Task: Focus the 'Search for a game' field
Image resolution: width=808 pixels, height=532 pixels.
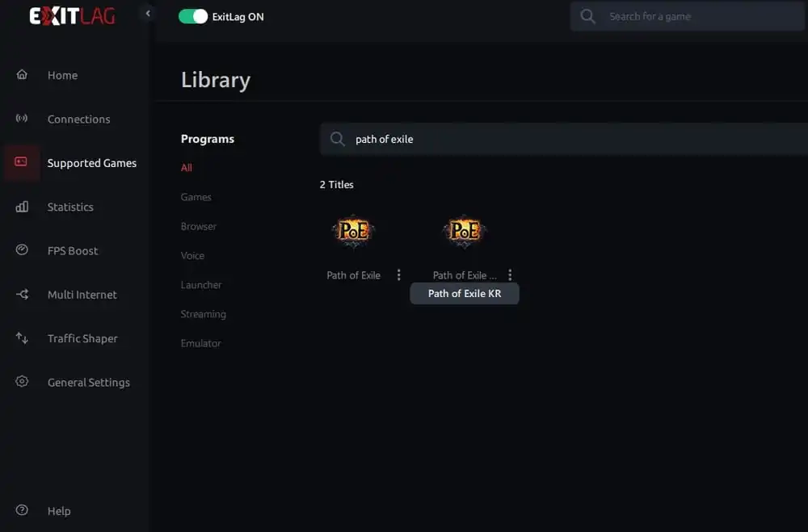Action: (688, 16)
